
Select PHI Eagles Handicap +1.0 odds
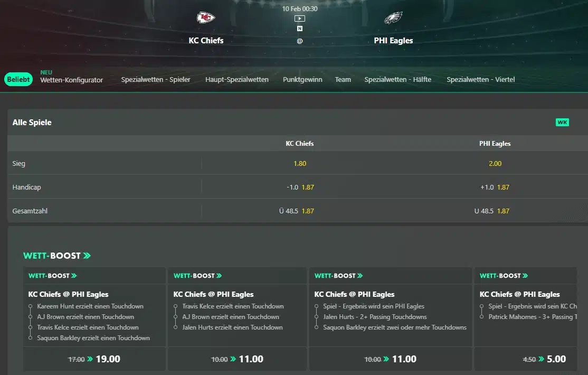[x=495, y=187]
